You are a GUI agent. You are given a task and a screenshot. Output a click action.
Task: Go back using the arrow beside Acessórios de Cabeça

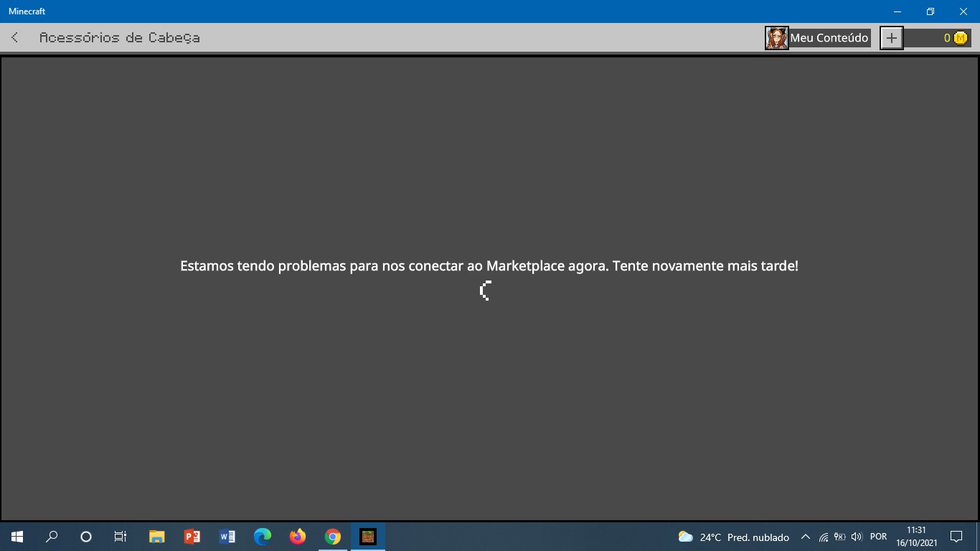point(15,37)
